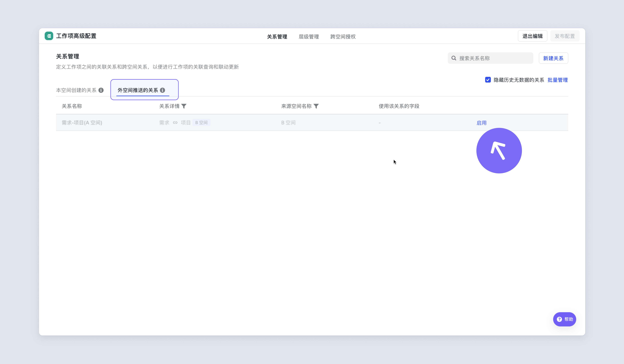Screen dimensions: 624x364
Task: Click the 发布配置 button
Action: click(x=565, y=36)
